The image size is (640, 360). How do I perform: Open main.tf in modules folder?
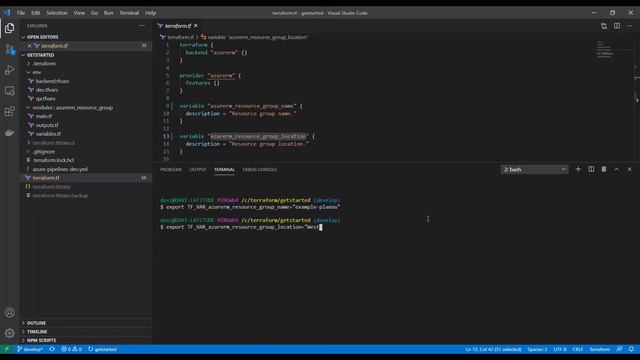(43, 116)
